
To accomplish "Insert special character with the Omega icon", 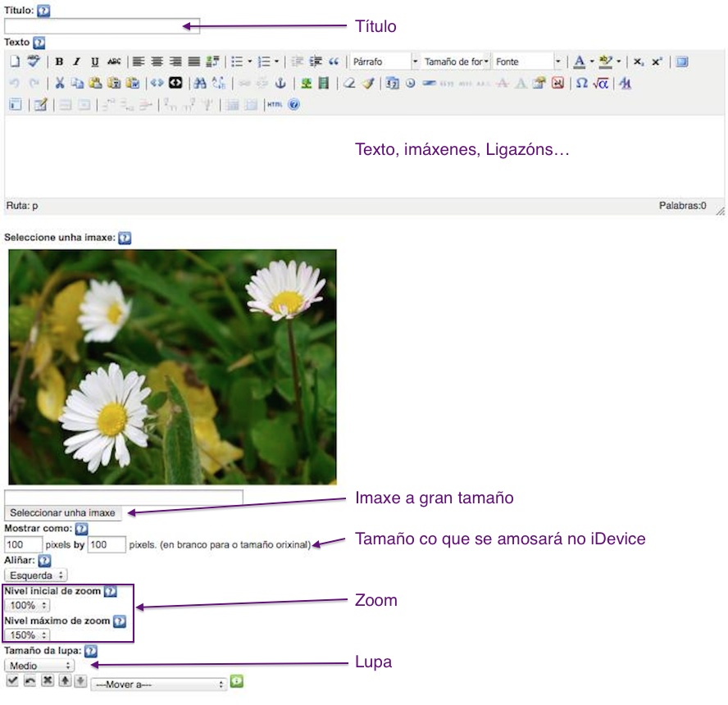I will [581, 84].
